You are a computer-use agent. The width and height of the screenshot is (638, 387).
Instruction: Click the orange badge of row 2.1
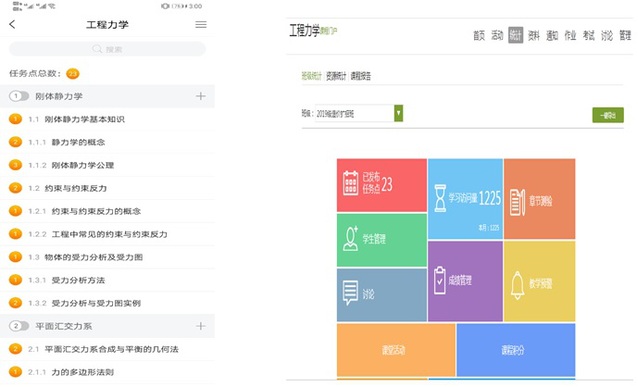15,349
